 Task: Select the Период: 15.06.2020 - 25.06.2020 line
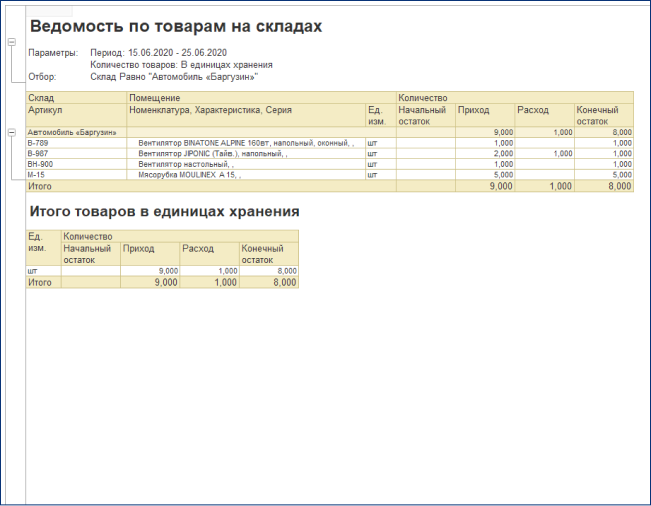(x=159, y=53)
